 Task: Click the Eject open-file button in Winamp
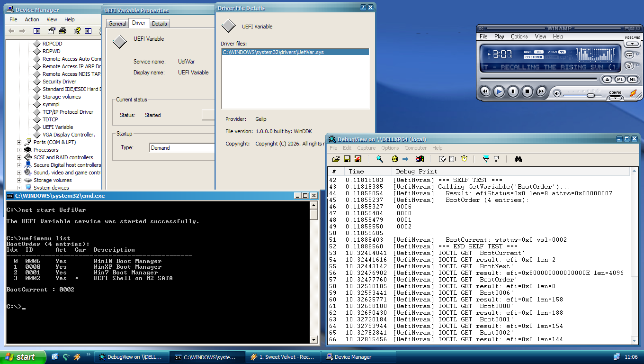tap(608, 80)
